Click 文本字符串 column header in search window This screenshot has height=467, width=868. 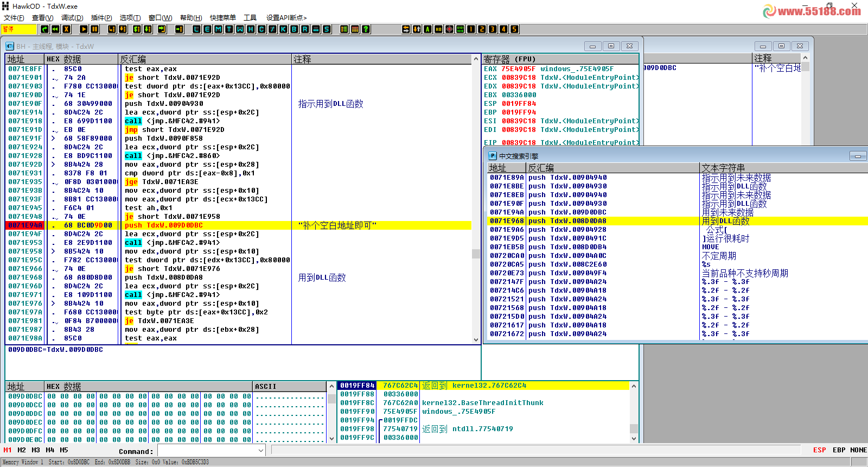tap(783, 168)
